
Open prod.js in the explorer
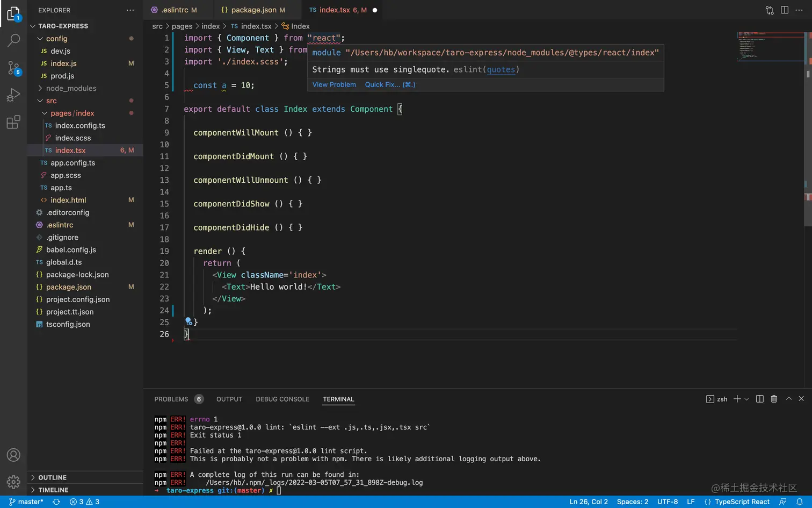(85, 76)
